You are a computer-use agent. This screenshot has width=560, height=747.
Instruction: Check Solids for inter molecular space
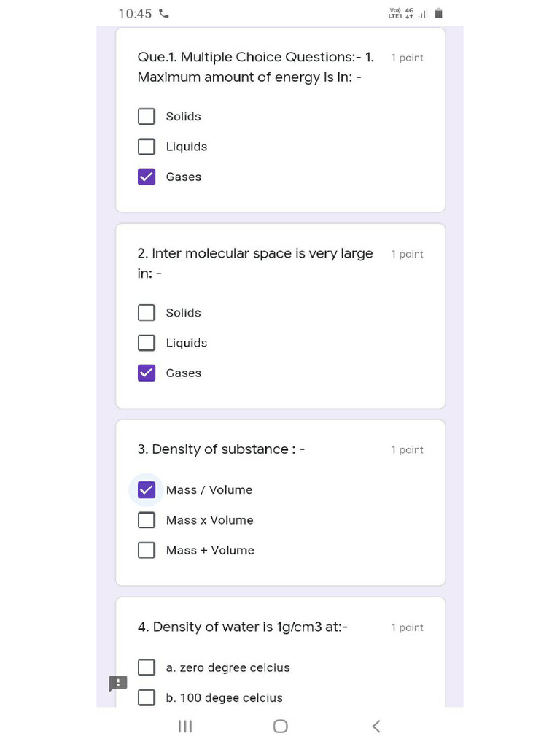click(147, 313)
